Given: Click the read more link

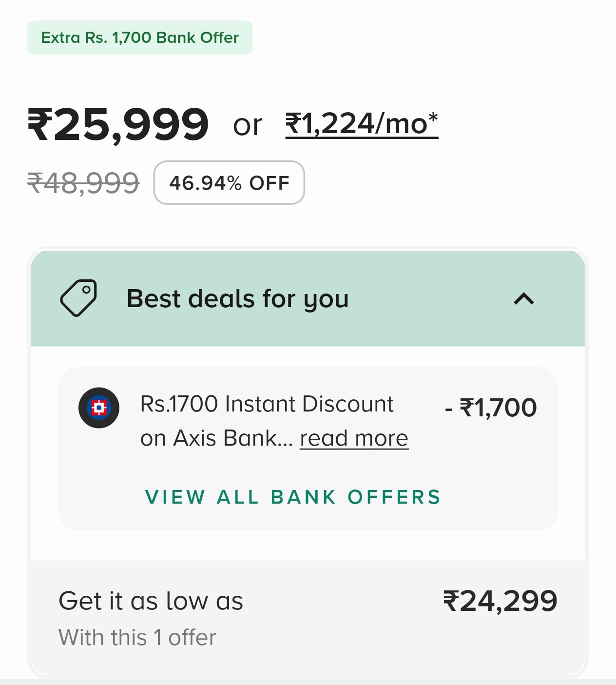Looking at the screenshot, I should click(354, 438).
